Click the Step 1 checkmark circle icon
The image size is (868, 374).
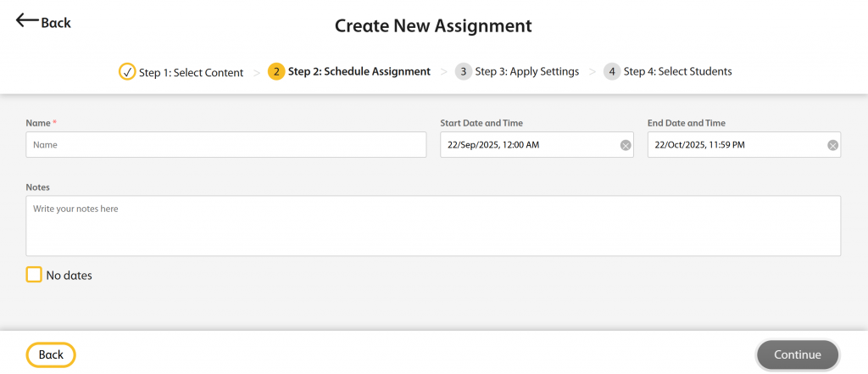127,72
